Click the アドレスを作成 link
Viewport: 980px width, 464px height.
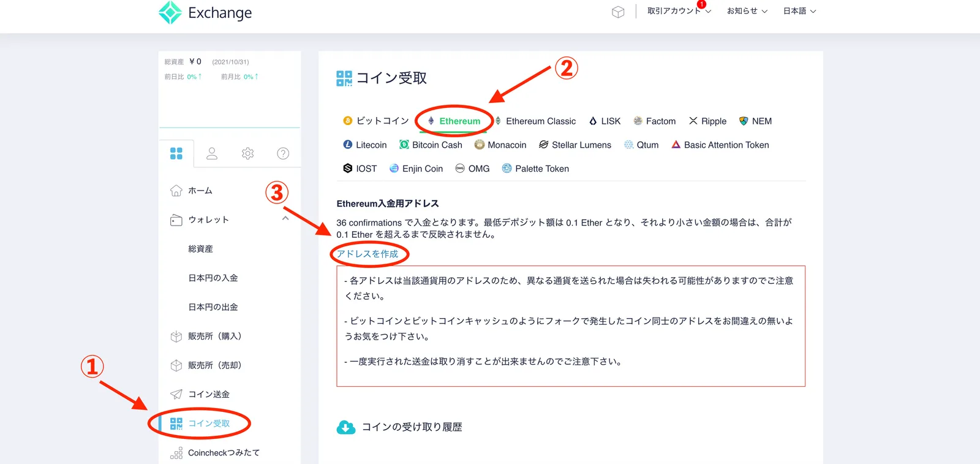tap(367, 254)
